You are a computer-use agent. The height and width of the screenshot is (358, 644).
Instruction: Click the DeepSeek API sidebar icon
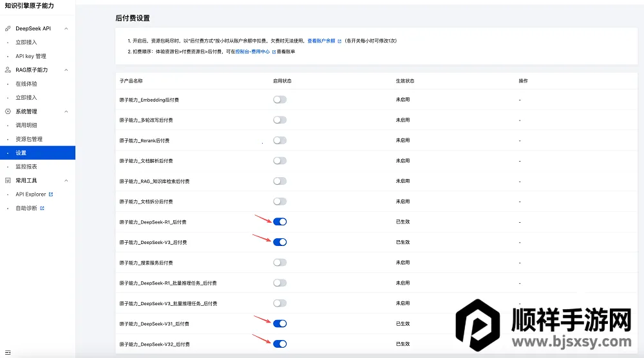8,28
